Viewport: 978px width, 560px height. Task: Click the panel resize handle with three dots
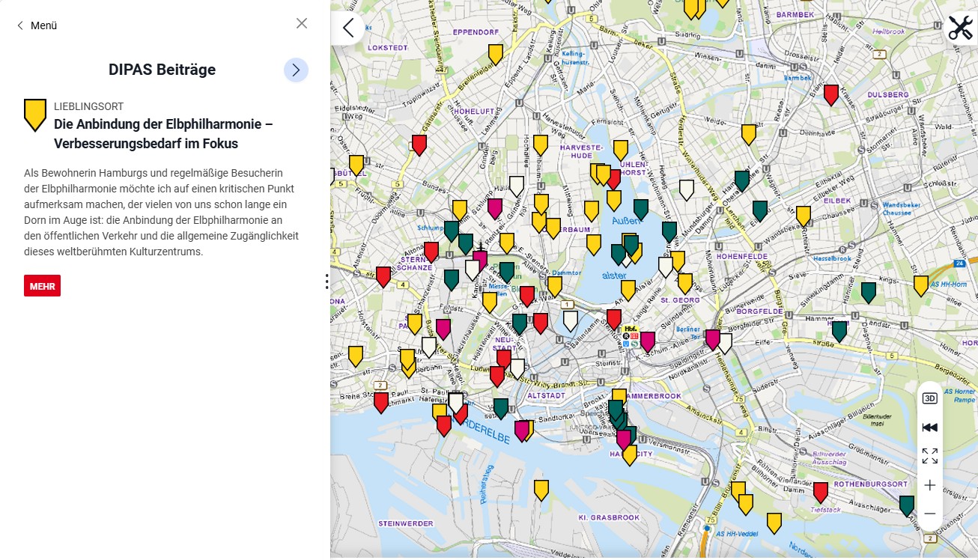click(326, 281)
